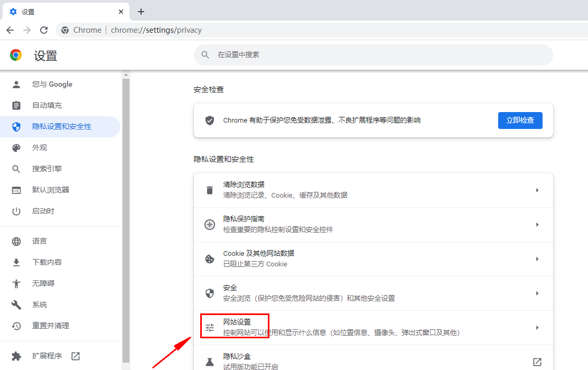This screenshot has width=588, height=370.
Task: Click the compass icon in 隐私保护指南 row
Action: pyautogui.click(x=209, y=224)
